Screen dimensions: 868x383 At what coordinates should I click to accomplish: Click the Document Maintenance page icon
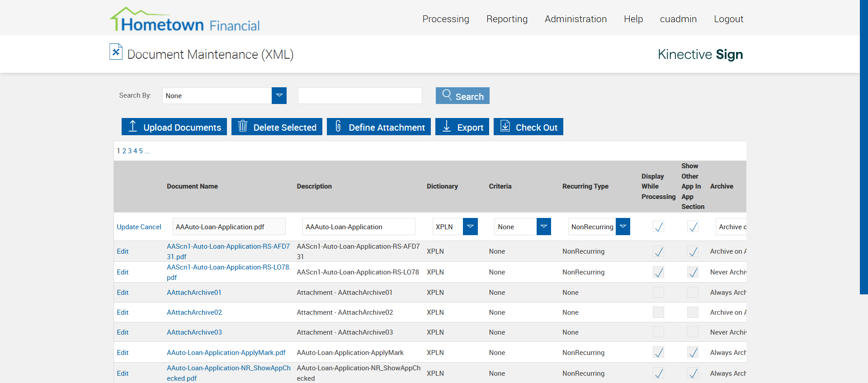[x=116, y=52]
